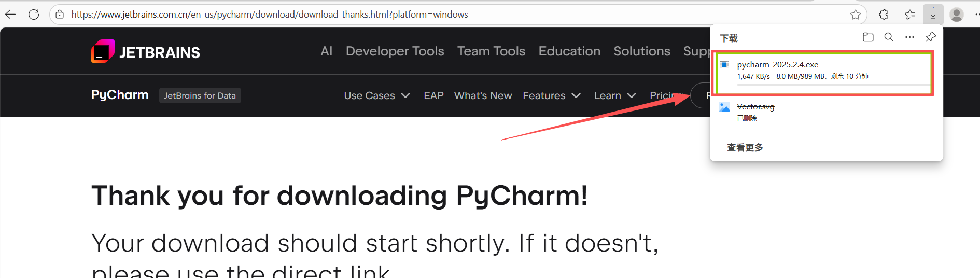Open more options in downloads panel
This screenshot has height=278, width=980.
(909, 37)
